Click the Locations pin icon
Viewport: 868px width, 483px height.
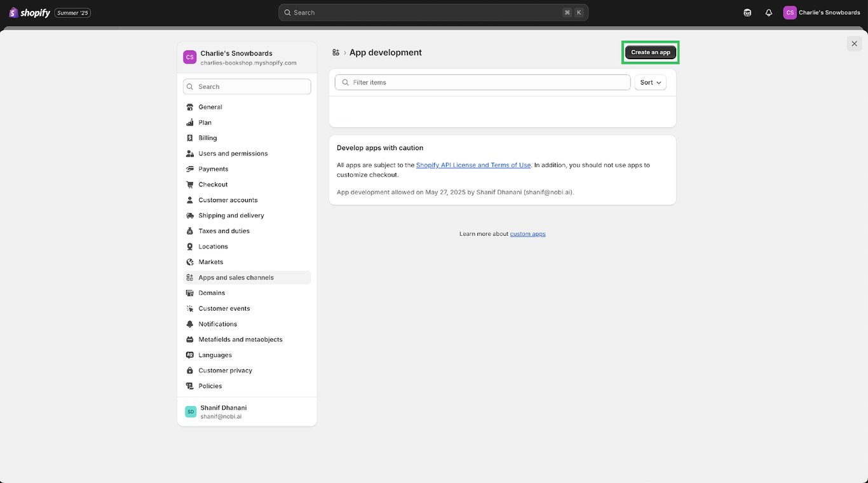point(189,247)
